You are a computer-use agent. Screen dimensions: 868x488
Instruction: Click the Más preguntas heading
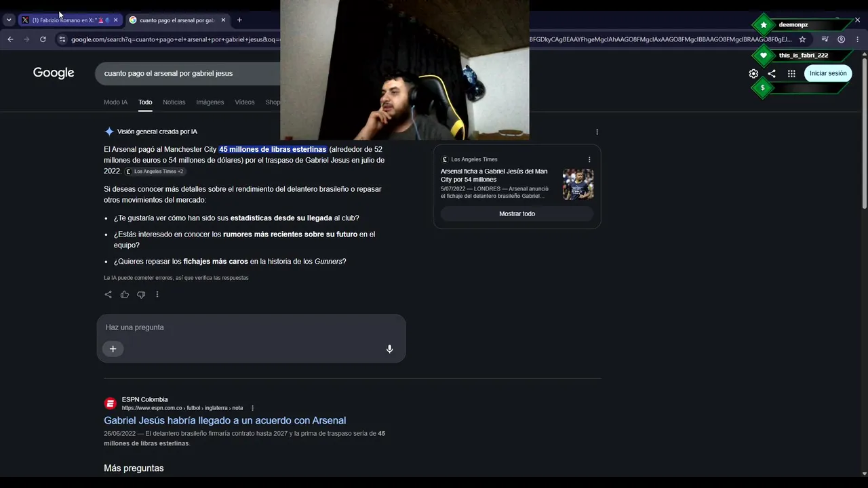coord(134,468)
